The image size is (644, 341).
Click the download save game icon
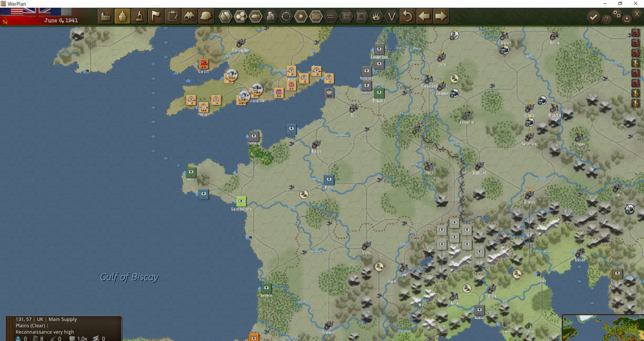[627, 18]
